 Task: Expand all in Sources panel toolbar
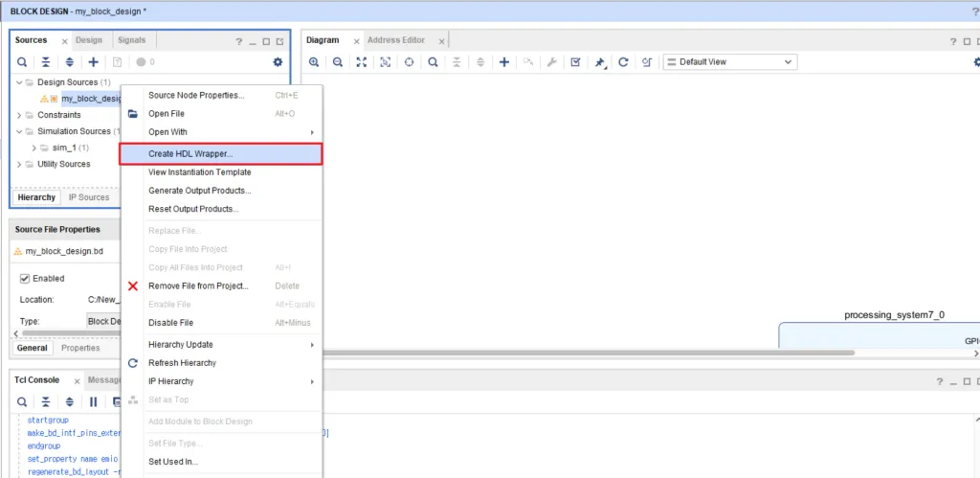pyautogui.click(x=69, y=62)
